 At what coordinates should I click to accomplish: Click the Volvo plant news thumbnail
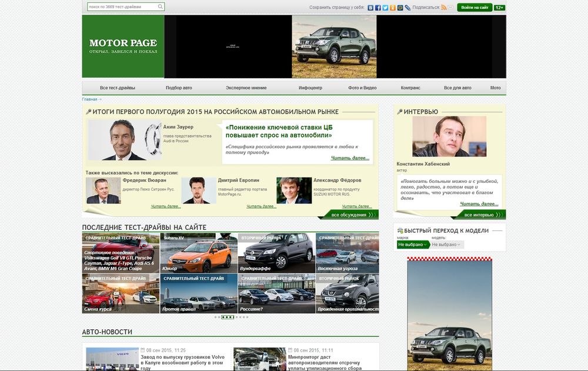coord(112,359)
